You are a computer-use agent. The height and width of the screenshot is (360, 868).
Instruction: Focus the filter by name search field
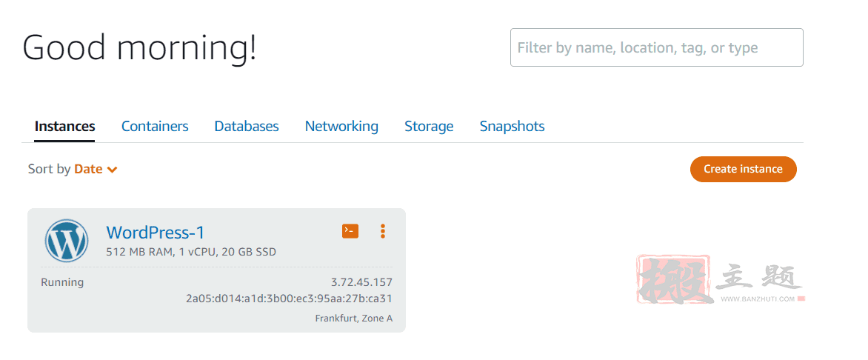tap(656, 47)
